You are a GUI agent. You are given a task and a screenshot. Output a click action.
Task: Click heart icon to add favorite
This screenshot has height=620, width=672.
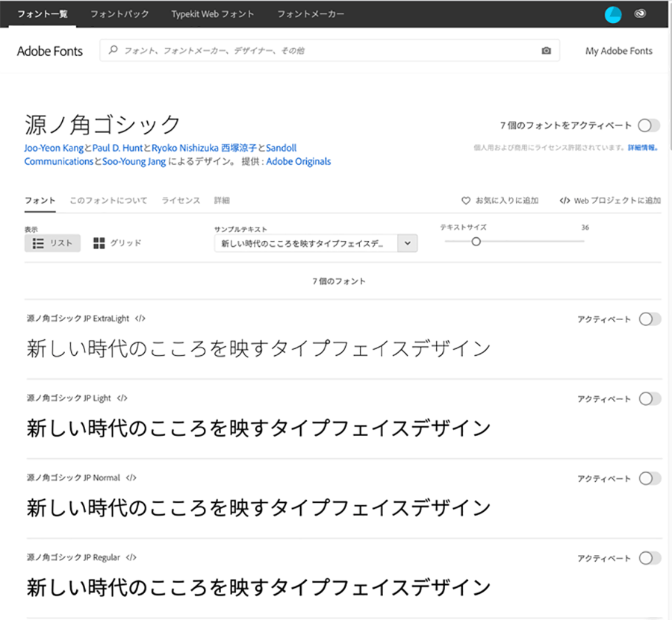466,201
